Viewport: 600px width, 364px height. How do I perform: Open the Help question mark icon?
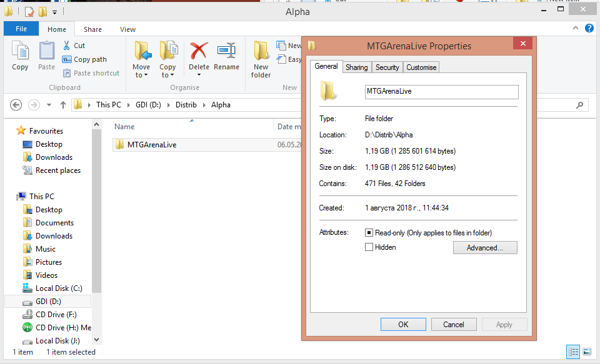pyautogui.click(x=589, y=29)
